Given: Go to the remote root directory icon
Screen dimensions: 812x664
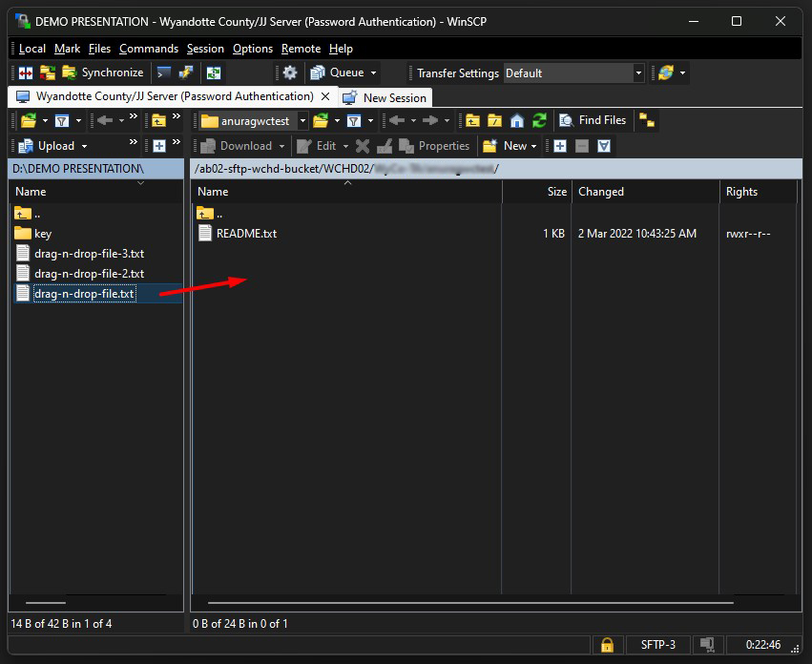Looking at the screenshot, I should click(494, 120).
